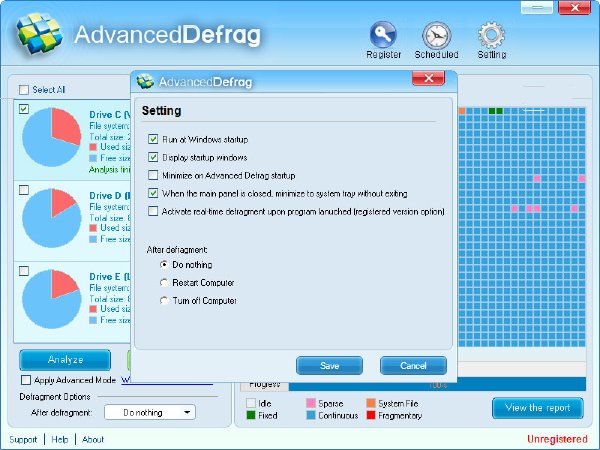Click Drive C pie chart
This screenshot has height=450, width=600.
[52, 137]
